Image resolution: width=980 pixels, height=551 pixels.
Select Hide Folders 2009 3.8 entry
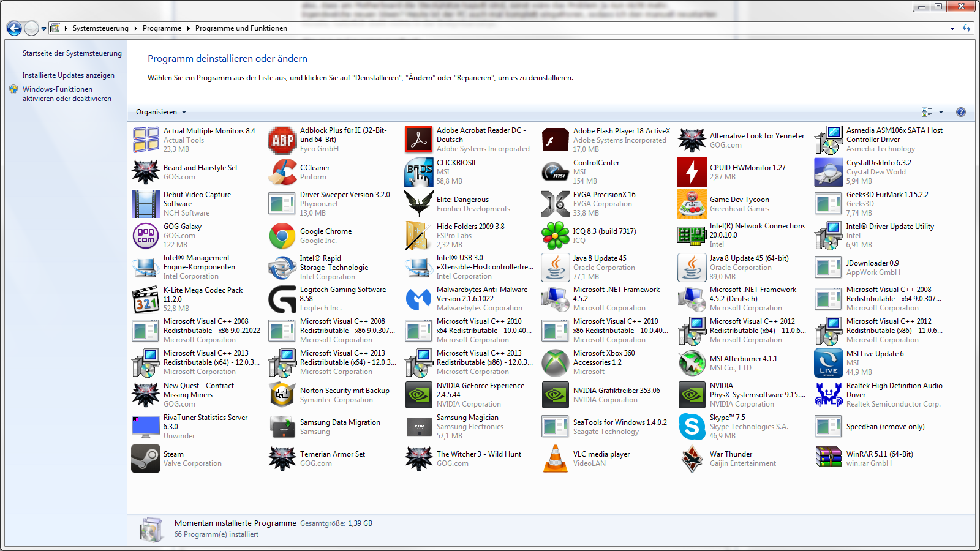470,236
